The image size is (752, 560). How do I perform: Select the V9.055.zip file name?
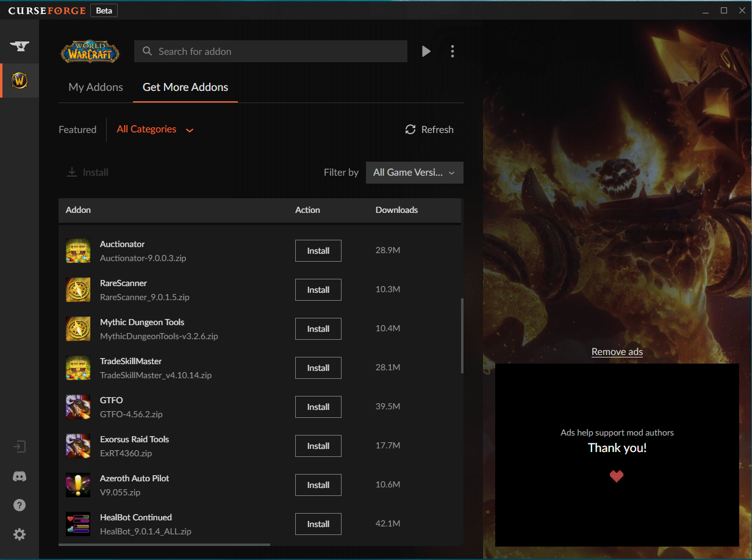(x=120, y=492)
